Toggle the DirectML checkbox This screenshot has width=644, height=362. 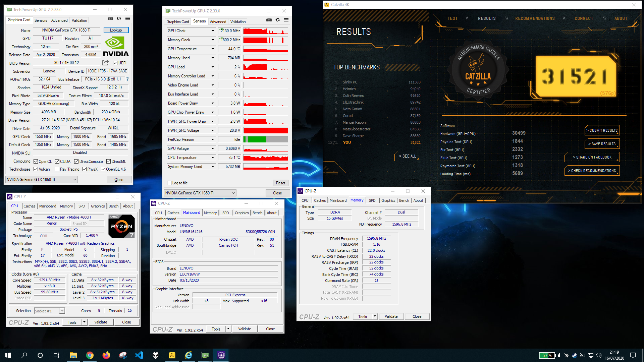pos(108,162)
